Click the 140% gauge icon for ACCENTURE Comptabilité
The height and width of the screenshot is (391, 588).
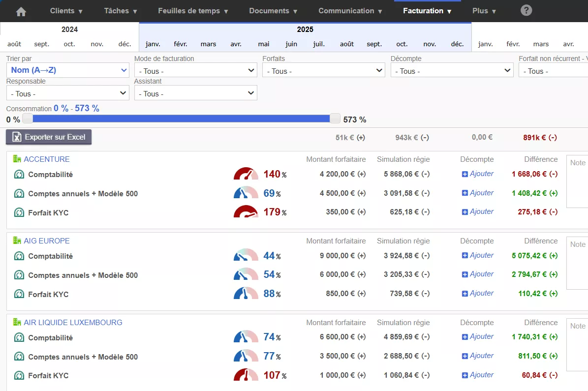tap(246, 174)
